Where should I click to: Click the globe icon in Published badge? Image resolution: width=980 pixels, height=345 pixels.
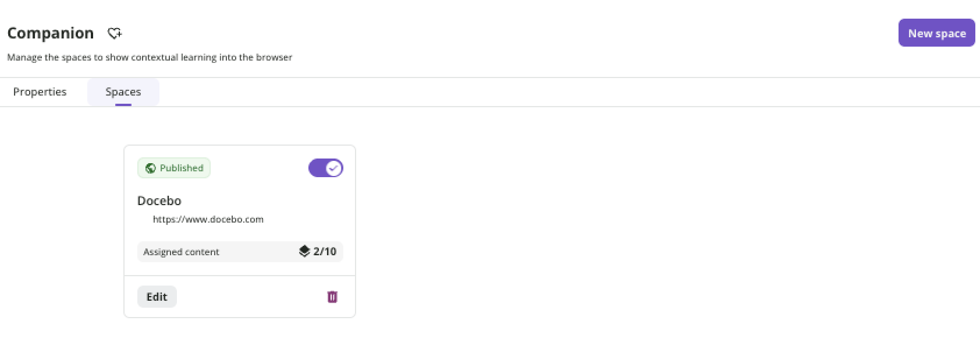coord(151,168)
